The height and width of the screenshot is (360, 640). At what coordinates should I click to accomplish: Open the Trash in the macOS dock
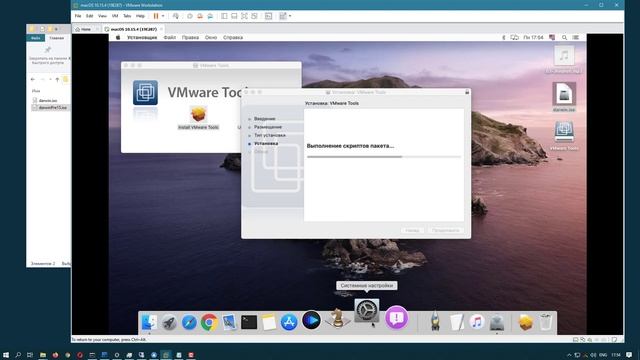(546, 322)
